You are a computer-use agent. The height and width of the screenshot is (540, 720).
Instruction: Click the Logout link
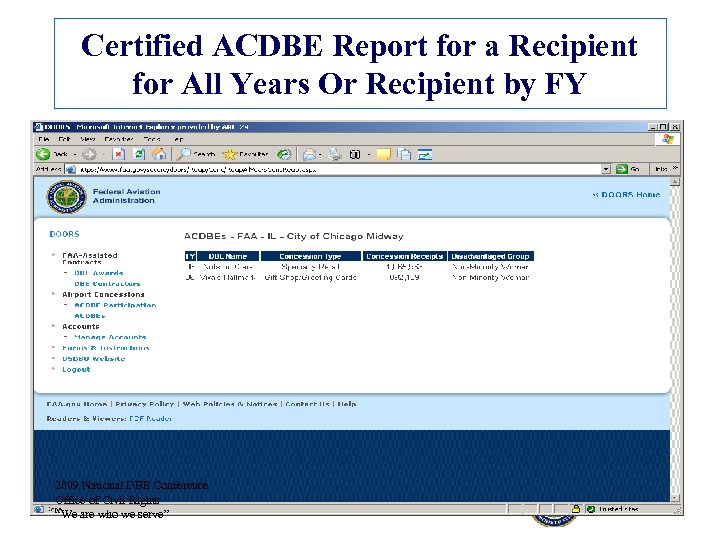click(76, 370)
